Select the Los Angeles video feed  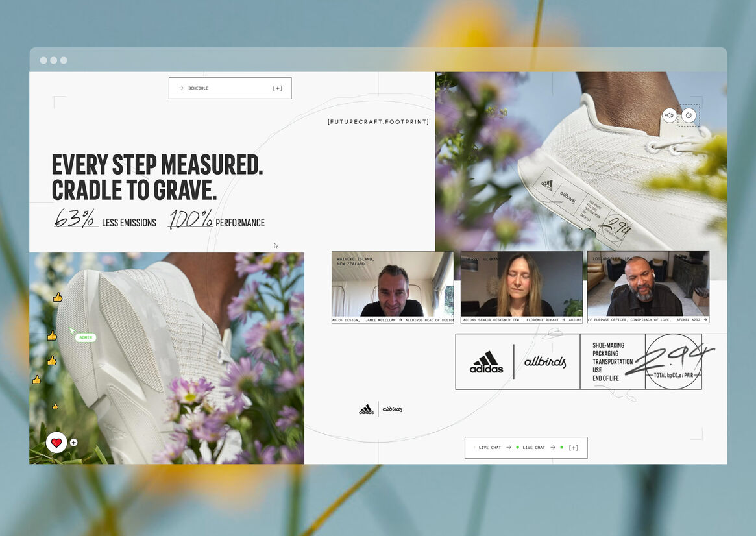(648, 284)
